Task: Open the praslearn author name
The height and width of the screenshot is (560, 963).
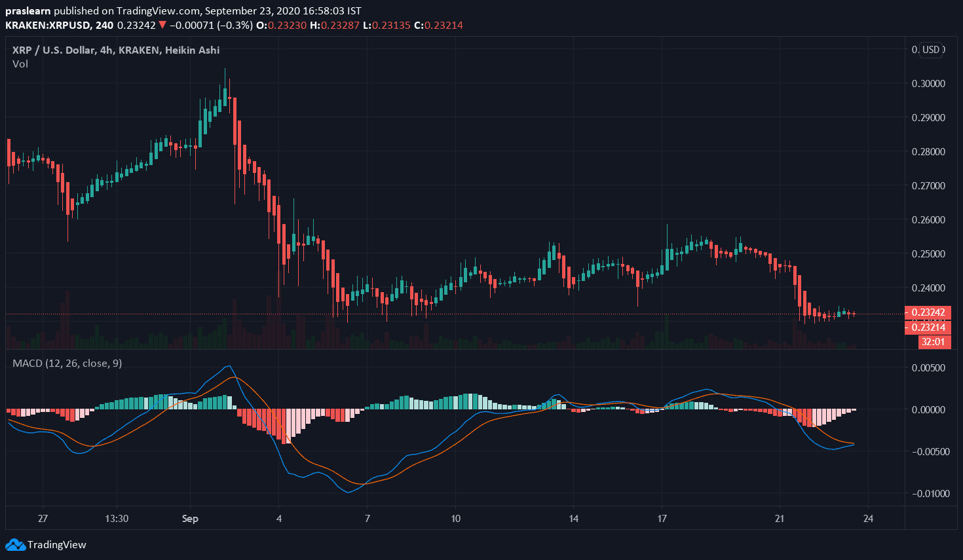Action: pos(28,11)
